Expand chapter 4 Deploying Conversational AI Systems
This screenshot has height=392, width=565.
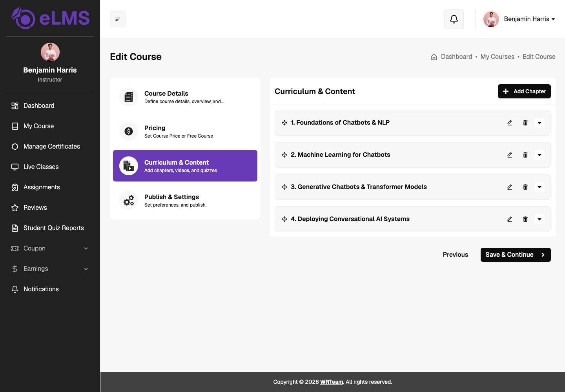(539, 219)
